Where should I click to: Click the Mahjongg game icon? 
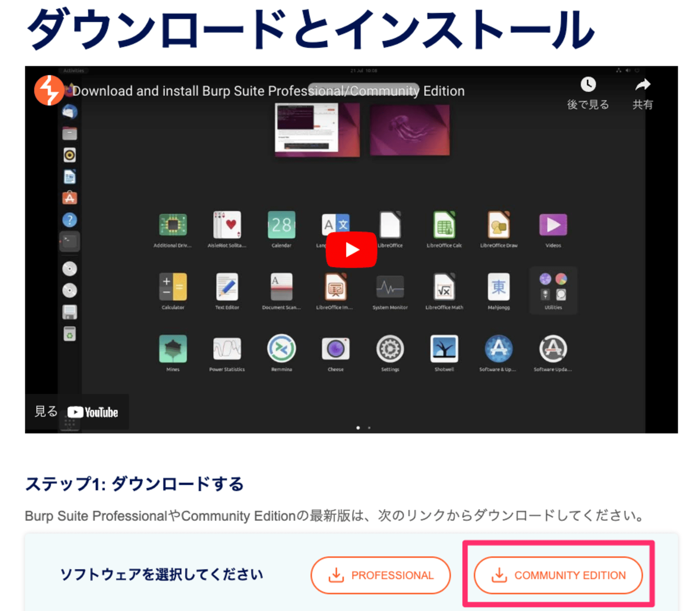coord(498,287)
